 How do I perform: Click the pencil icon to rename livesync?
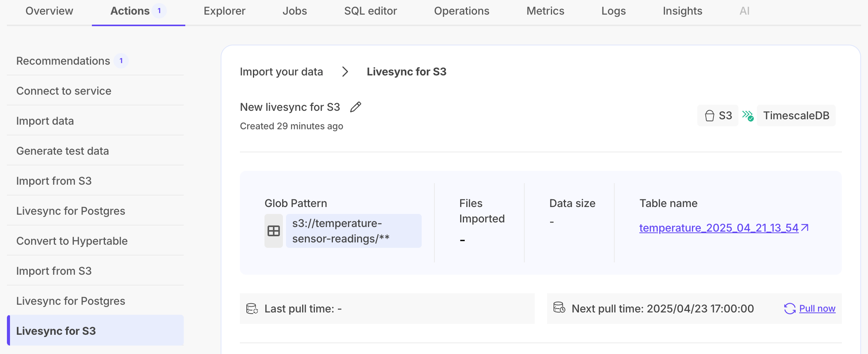pyautogui.click(x=356, y=107)
